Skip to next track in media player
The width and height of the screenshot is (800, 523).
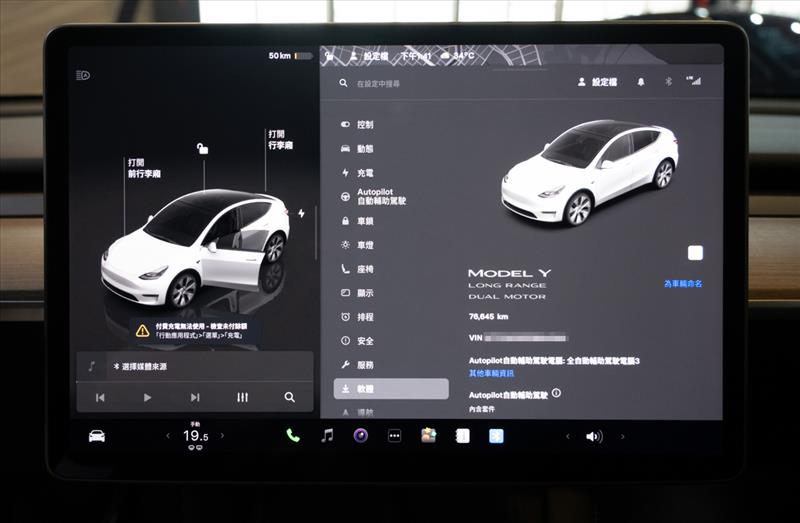(195, 397)
